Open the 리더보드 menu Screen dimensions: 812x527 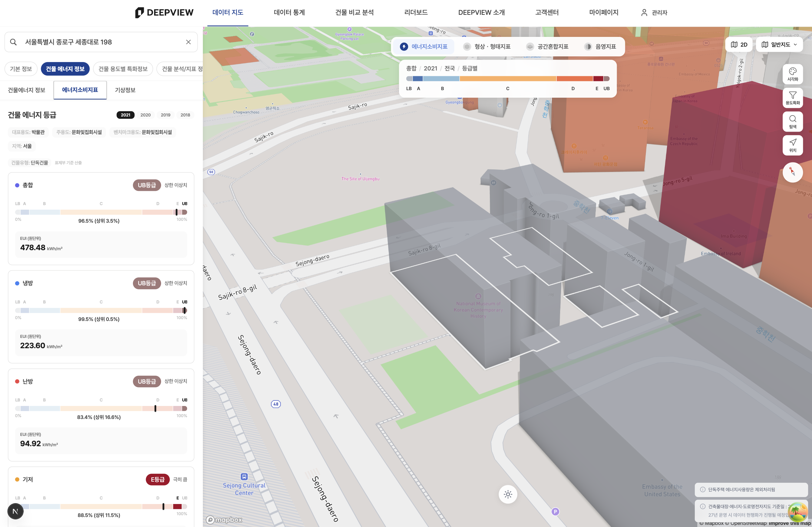[x=416, y=13]
